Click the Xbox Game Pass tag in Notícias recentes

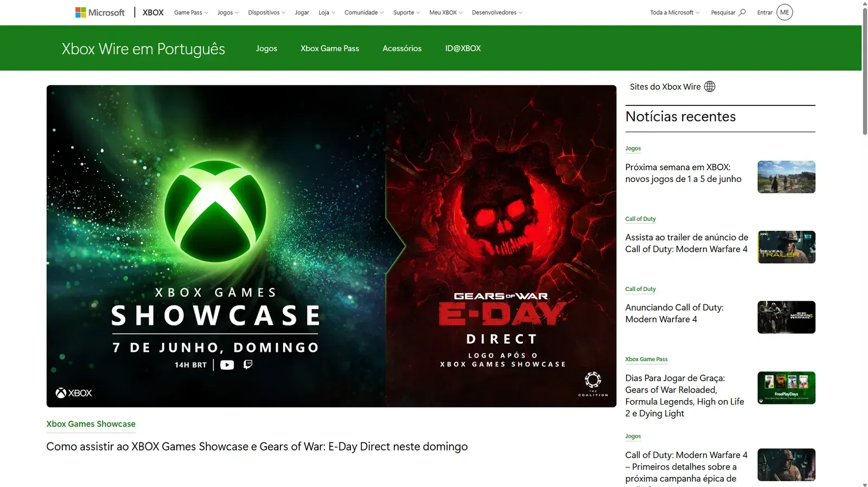coord(646,359)
